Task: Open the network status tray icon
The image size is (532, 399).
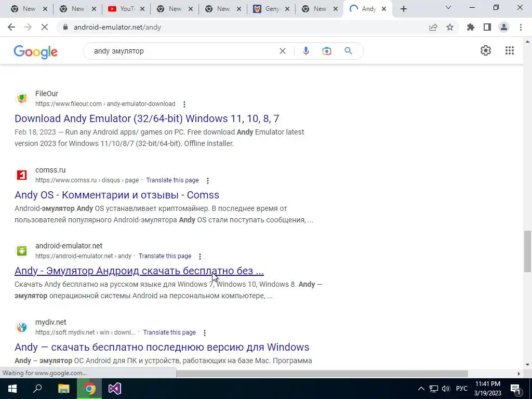Action: pyautogui.click(x=434, y=389)
